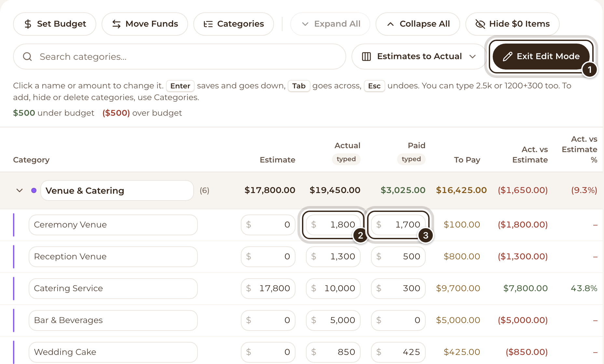The width and height of the screenshot is (604, 364).
Task: Click the Search categories field
Action: click(180, 57)
